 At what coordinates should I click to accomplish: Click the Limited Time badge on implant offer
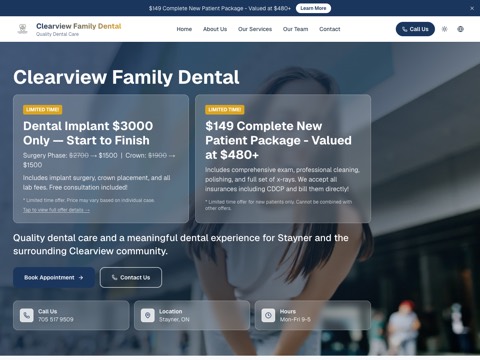pyautogui.click(x=43, y=110)
